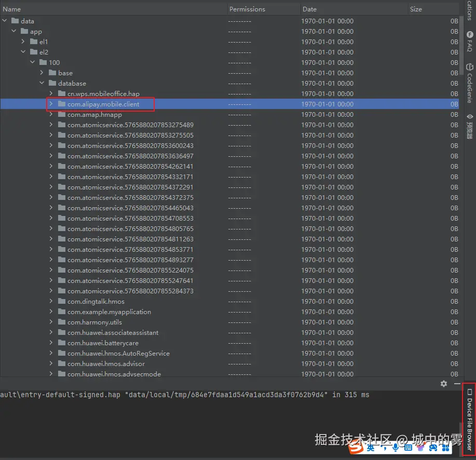The width and height of the screenshot is (476, 460).
Task: Click the input method microphone icon
Action: click(x=395, y=447)
